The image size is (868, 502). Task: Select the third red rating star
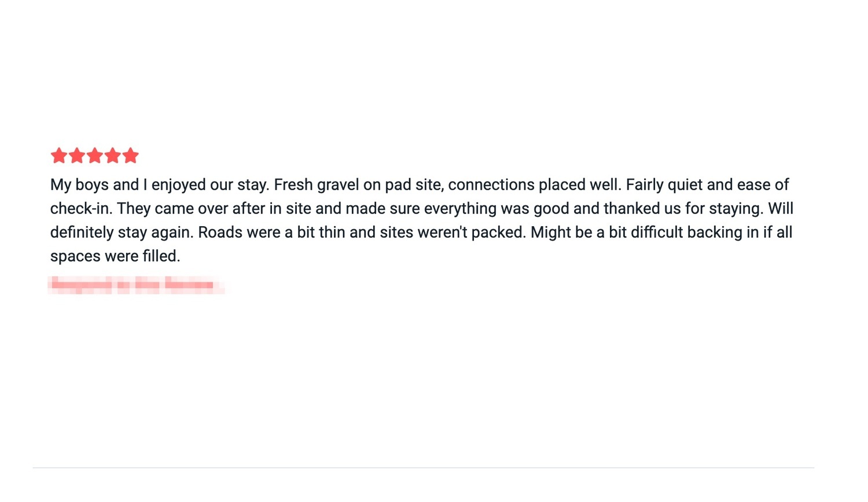(94, 156)
